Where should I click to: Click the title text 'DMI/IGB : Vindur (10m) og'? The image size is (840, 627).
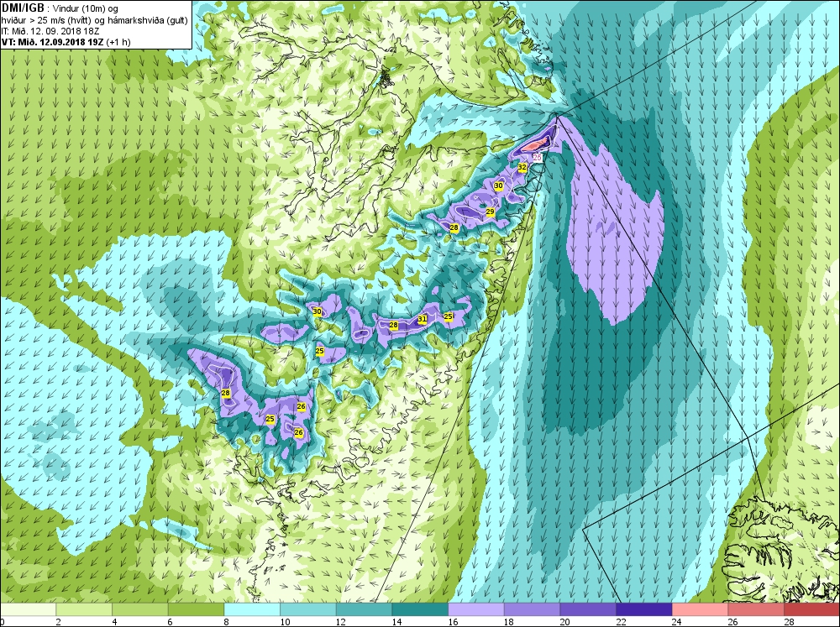coord(60,8)
